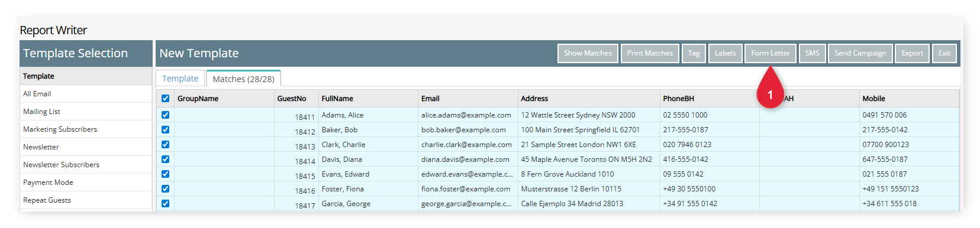
Task: Click the name Foster, Fiona
Action: click(x=343, y=189)
